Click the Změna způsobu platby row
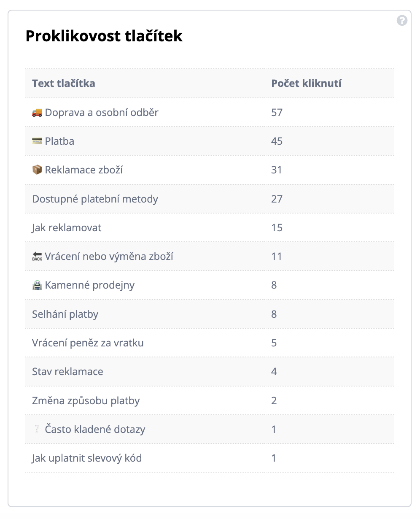The width and height of the screenshot is (420, 519). [86, 400]
